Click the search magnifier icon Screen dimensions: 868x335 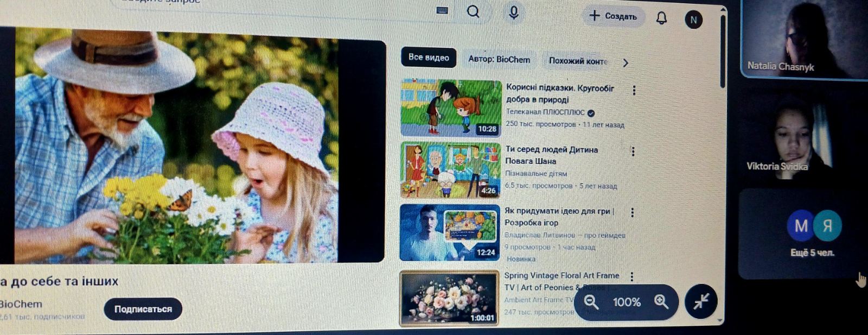point(473,11)
